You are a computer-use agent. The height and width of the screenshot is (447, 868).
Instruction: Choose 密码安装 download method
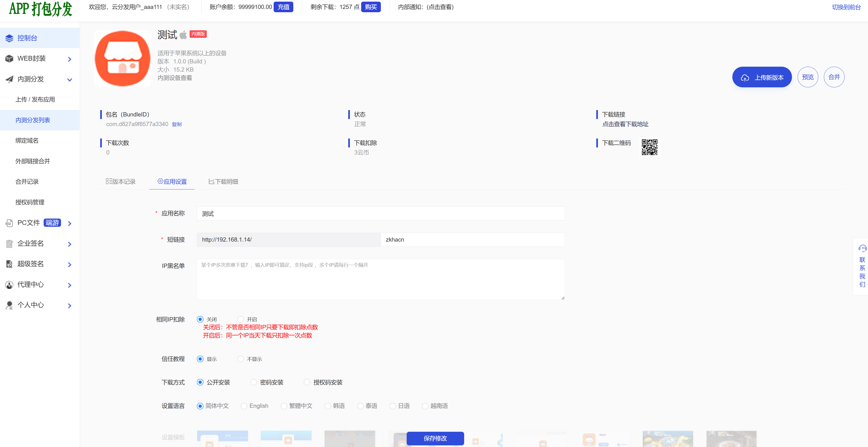tap(253, 382)
